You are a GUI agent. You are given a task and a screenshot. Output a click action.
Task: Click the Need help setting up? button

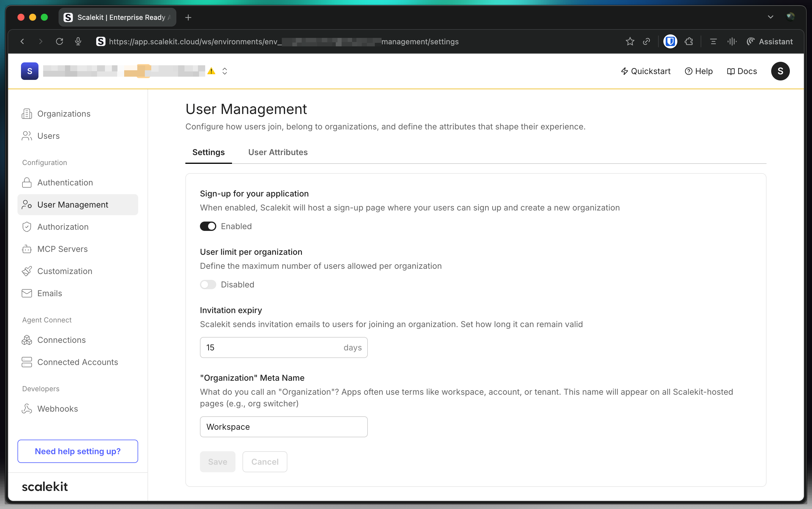tap(78, 451)
